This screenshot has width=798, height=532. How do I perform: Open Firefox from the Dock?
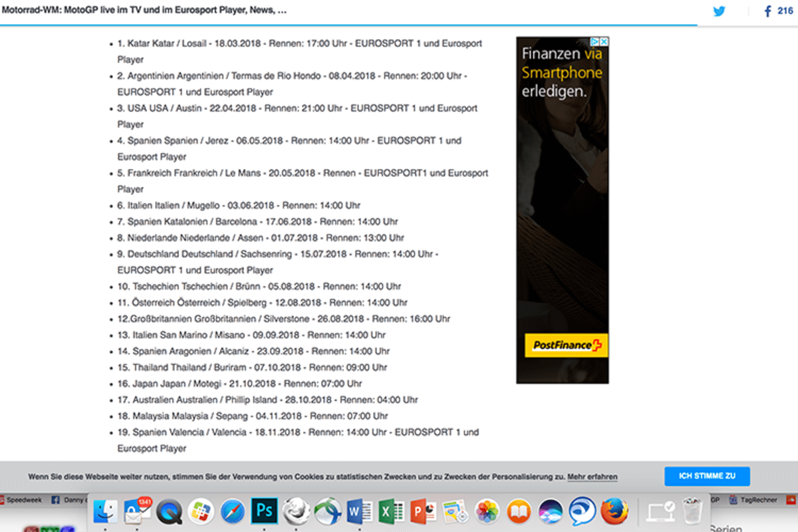click(x=613, y=511)
